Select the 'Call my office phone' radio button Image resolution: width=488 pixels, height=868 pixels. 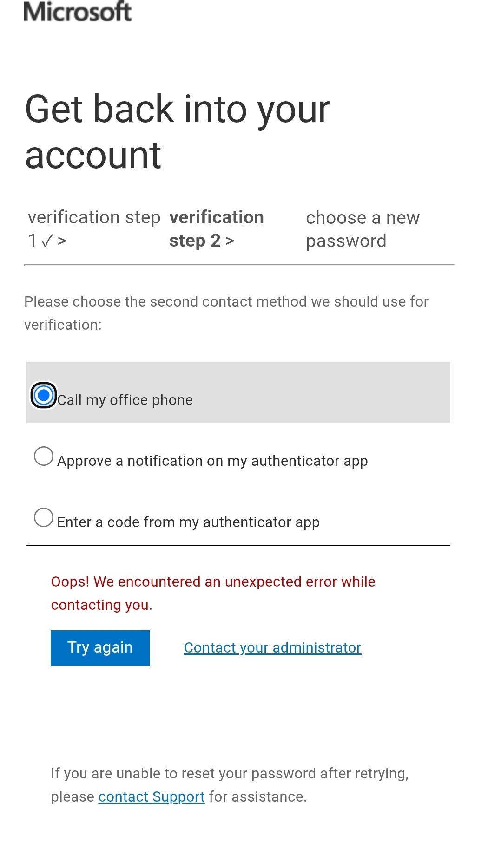[x=44, y=396]
